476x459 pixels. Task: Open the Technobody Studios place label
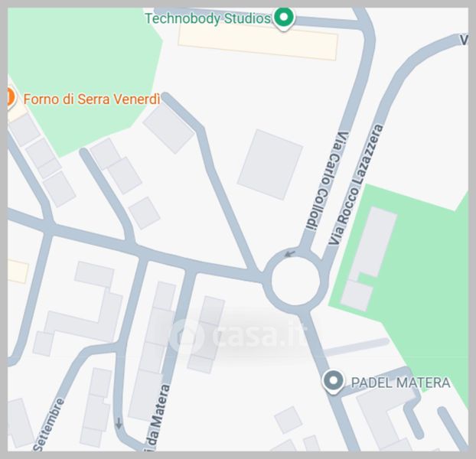coord(208,19)
